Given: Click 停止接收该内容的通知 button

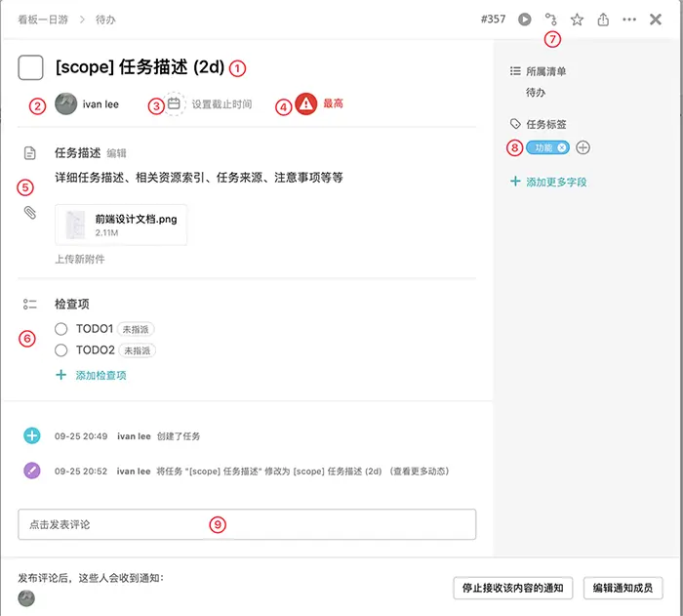Looking at the screenshot, I should click(x=512, y=588).
